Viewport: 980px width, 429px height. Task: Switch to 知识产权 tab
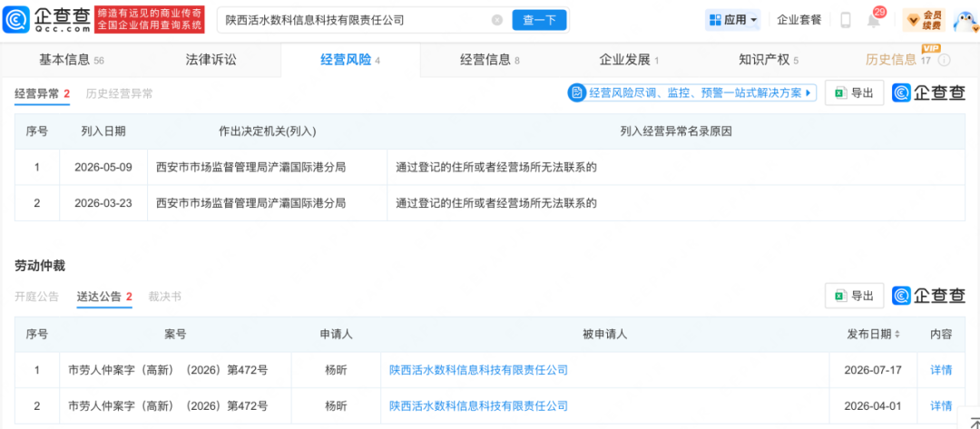tap(769, 60)
